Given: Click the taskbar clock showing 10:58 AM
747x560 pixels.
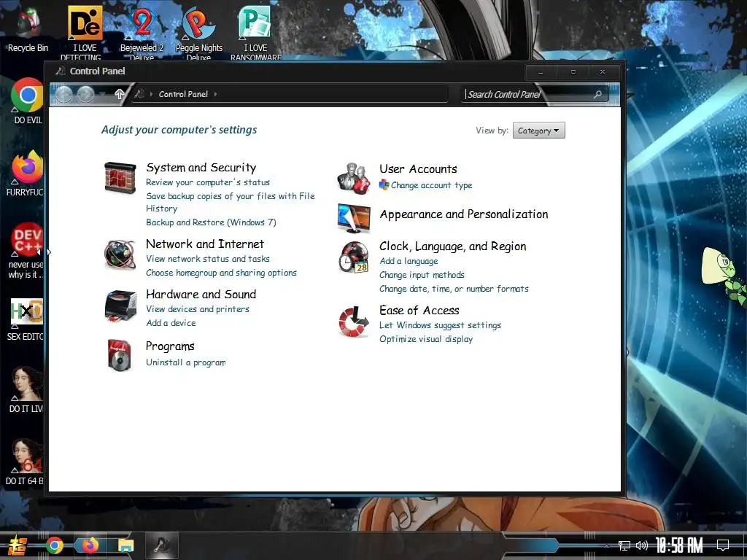Looking at the screenshot, I should pyautogui.click(x=679, y=545).
